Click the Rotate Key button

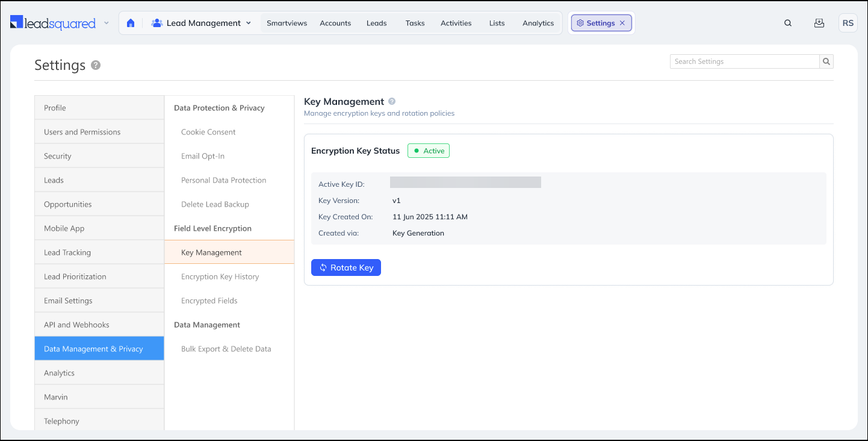click(x=346, y=267)
